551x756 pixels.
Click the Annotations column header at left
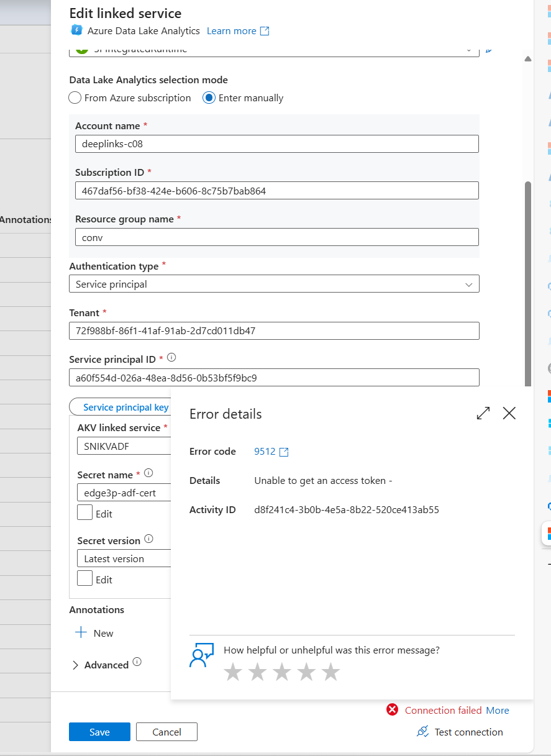(x=26, y=219)
